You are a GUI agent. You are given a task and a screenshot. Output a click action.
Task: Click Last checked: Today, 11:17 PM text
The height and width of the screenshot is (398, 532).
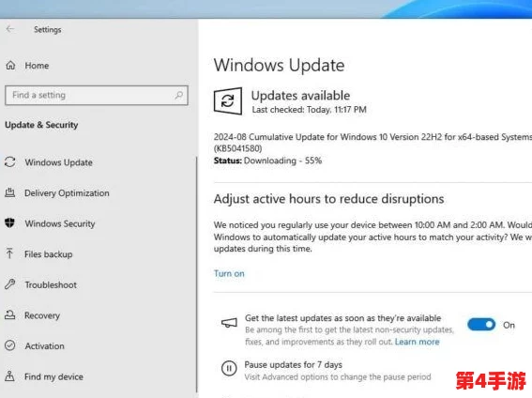pos(309,110)
